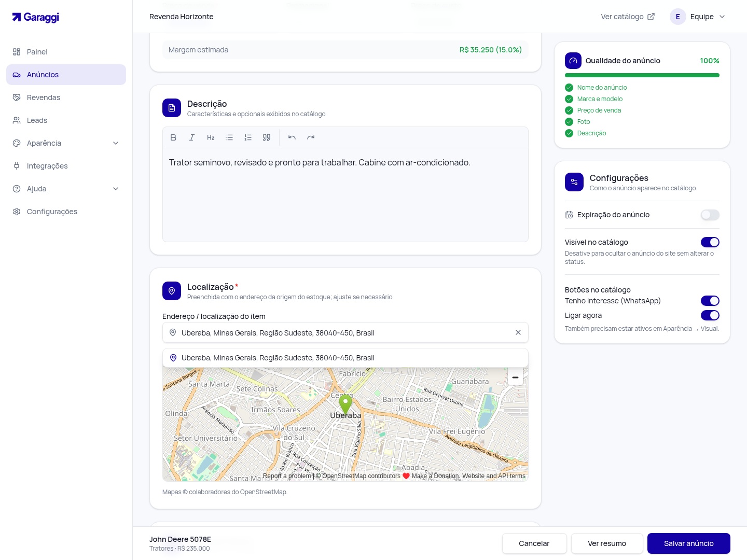
Task: Save the listing with Salvar anúncio
Action: 689,543
